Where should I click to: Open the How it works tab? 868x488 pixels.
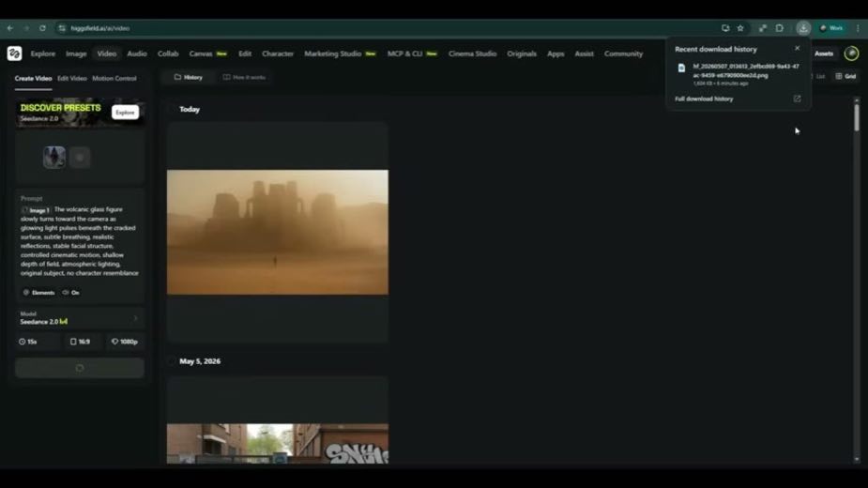[244, 77]
